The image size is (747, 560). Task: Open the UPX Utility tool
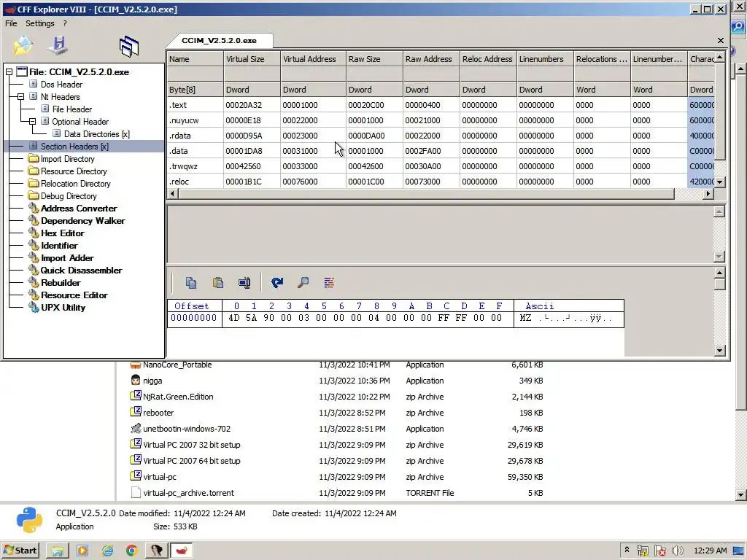[63, 308]
